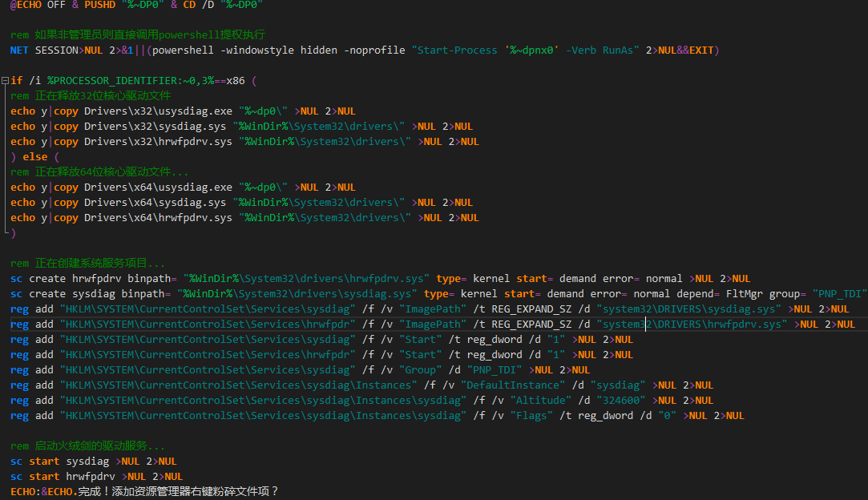Screen dimensions: 868x500
Task: Click the 'else' keyword
Action: click(35, 157)
